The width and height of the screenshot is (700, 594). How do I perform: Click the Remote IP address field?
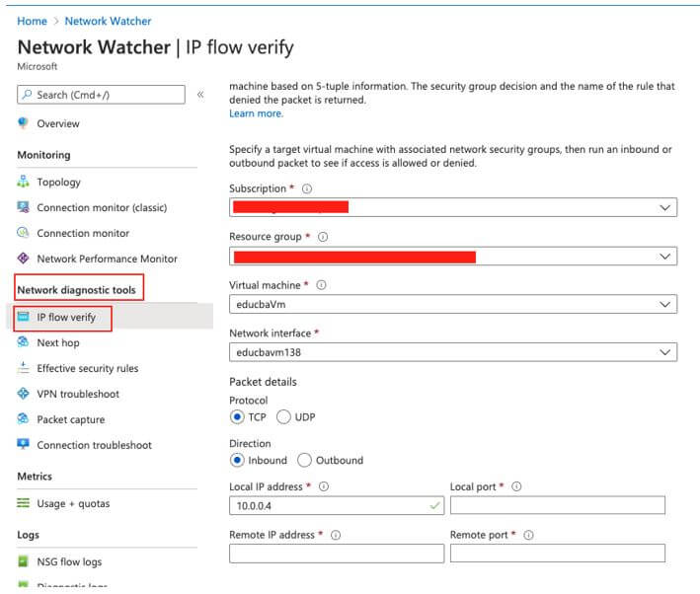pyautogui.click(x=337, y=554)
